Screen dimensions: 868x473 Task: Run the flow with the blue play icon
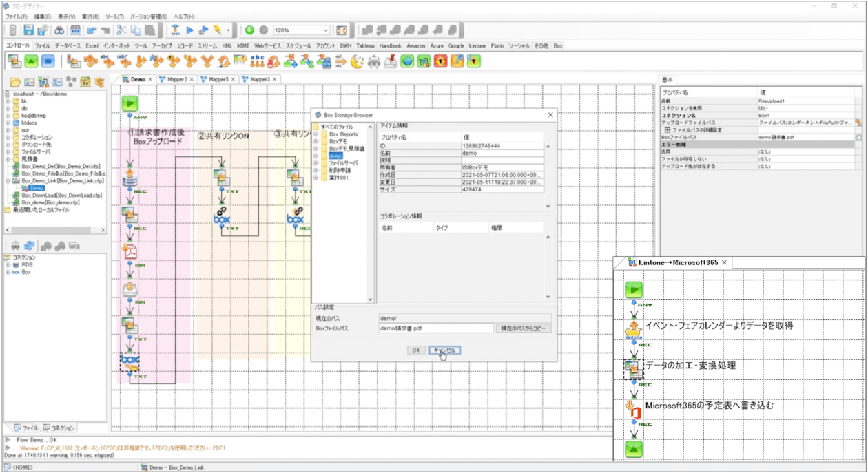pos(190,30)
